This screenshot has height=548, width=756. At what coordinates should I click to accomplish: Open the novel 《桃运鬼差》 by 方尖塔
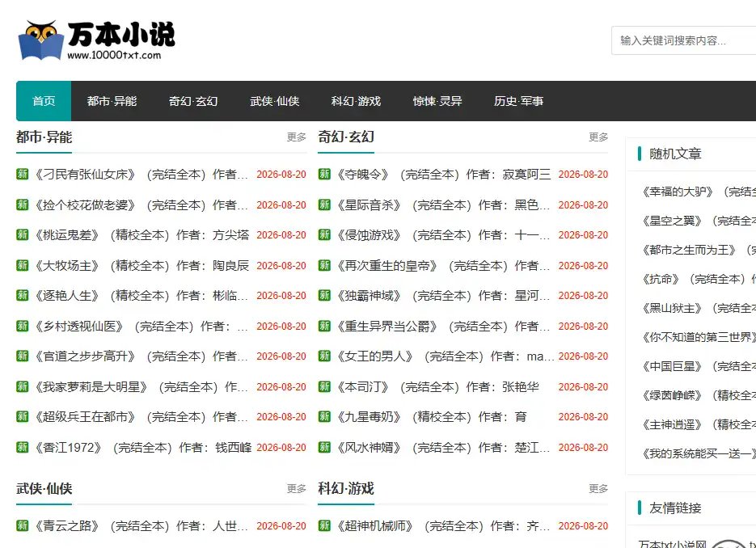[x=141, y=234]
